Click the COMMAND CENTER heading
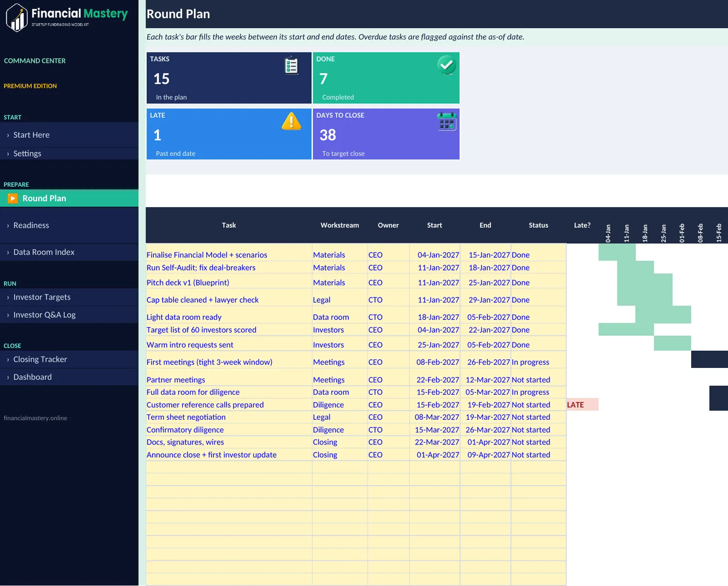Screen dimensions: 728x586 (35, 61)
